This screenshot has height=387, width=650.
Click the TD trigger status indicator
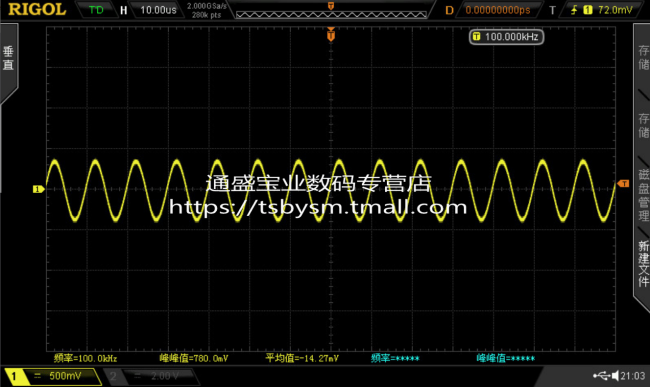pos(96,10)
